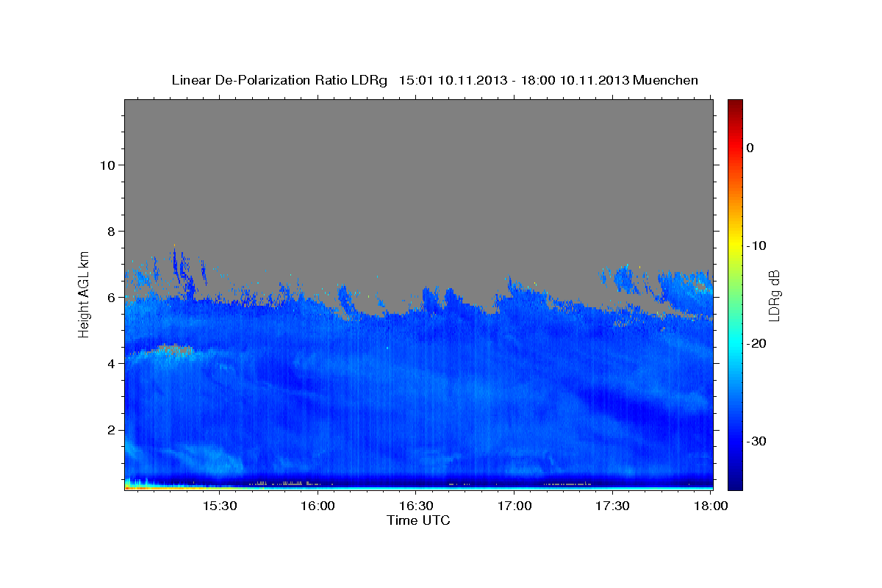882x588 pixels.
Task: Click the colorbar '-30' dB label
Action: click(756, 441)
